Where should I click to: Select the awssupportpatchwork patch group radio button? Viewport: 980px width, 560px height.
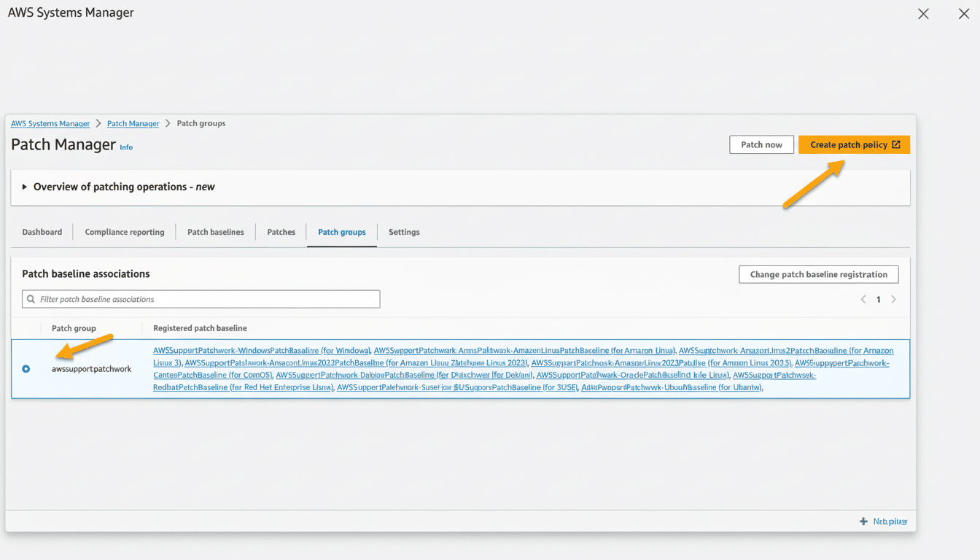pyautogui.click(x=26, y=369)
